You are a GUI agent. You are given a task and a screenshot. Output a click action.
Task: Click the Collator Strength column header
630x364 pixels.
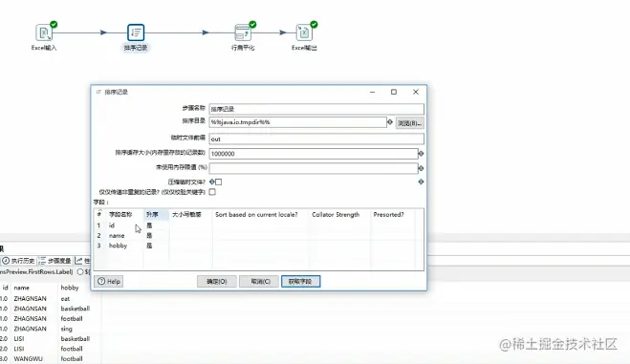point(336,214)
